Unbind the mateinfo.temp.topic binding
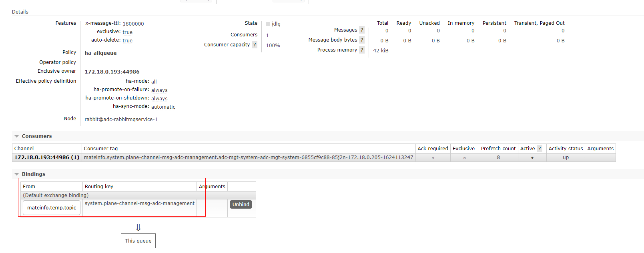Viewport: 644px width, 253px height. 241,204
